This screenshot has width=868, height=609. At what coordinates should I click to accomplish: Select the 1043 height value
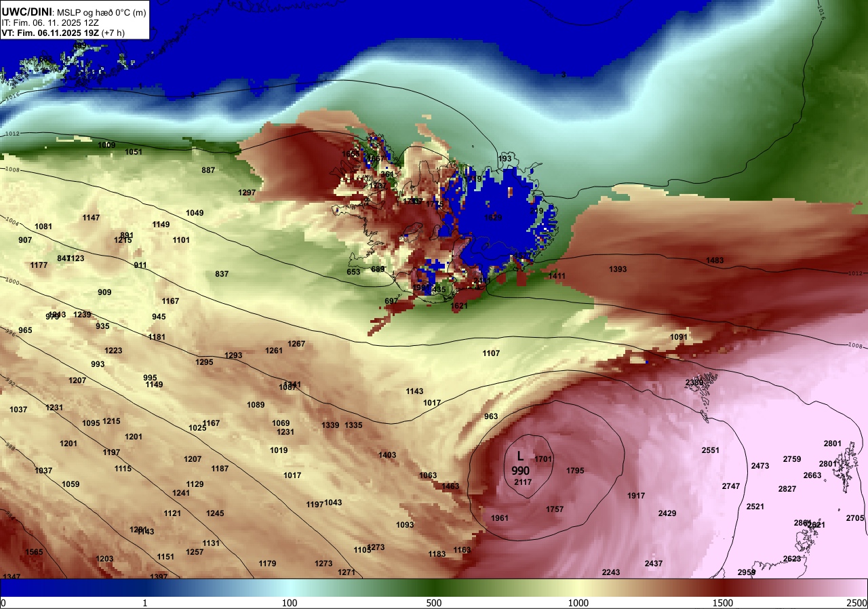(x=333, y=503)
